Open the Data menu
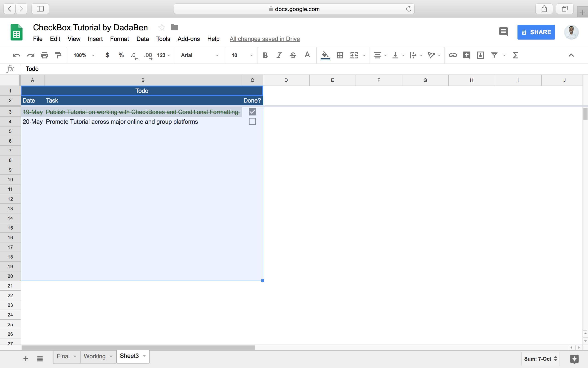Screen dimensions: 588x368 [142, 39]
